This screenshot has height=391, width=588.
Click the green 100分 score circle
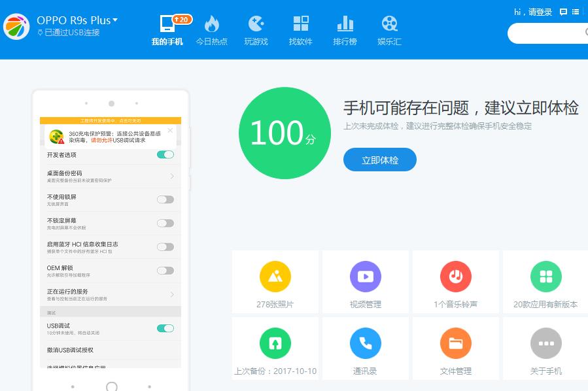(285, 133)
